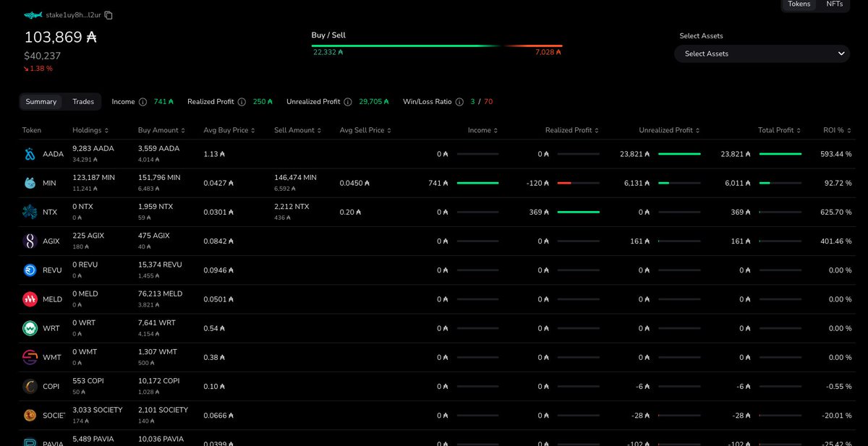Image resolution: width=868 pixels, height=446 pixels.
Task: Sort table by Buy Amount column
Action: coord(161,130)
